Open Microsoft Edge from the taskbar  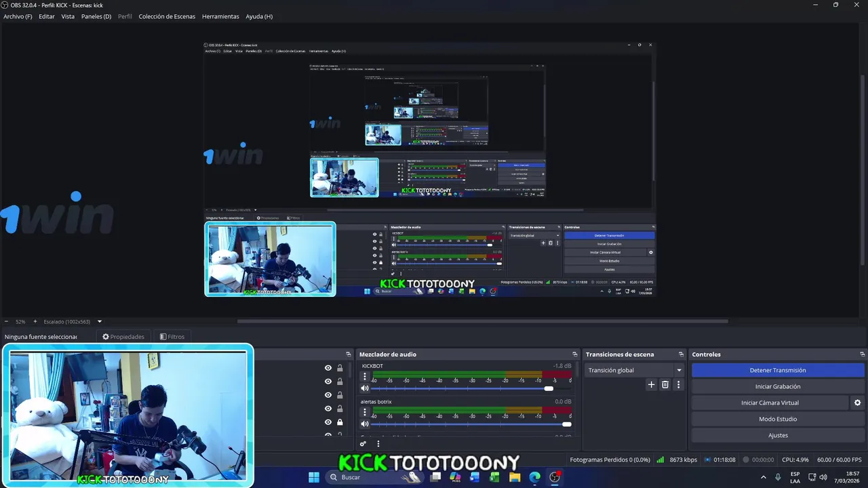click(x=534, y=477)
